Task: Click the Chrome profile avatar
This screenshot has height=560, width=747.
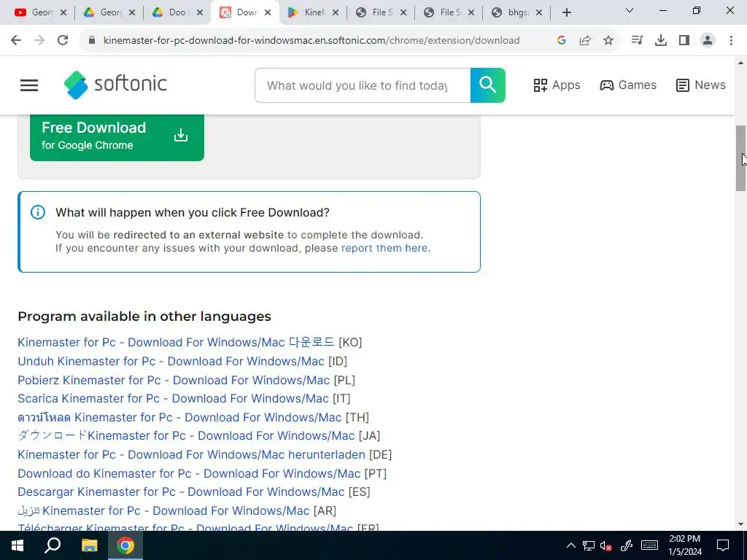Action: pos(708,41)
